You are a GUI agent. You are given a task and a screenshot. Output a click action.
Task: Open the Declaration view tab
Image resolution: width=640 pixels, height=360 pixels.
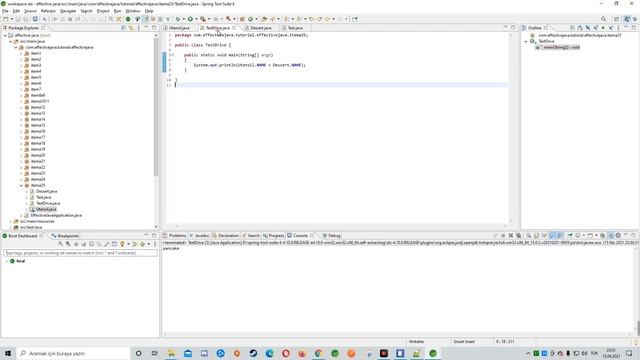226,236
